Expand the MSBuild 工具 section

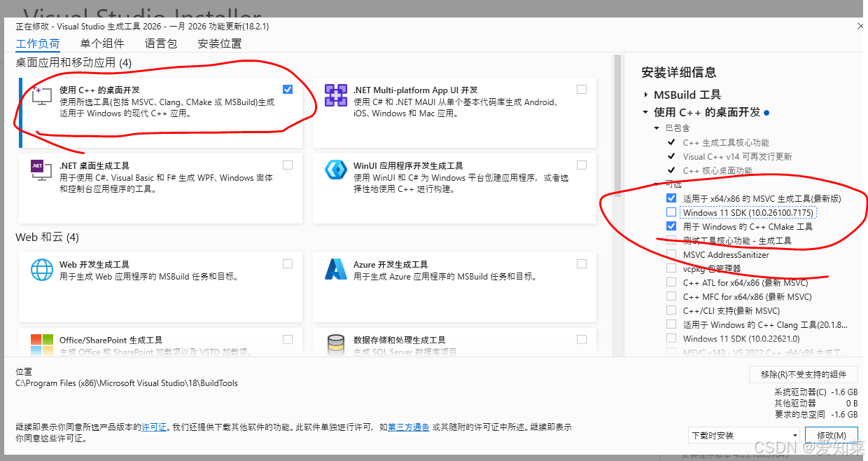645,95
